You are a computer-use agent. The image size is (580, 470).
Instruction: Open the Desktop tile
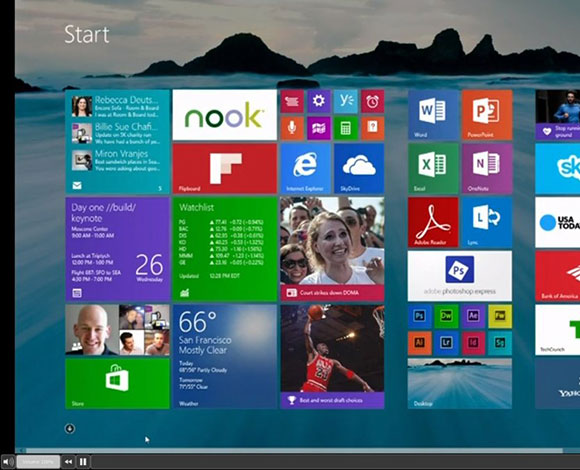point(460,383)
